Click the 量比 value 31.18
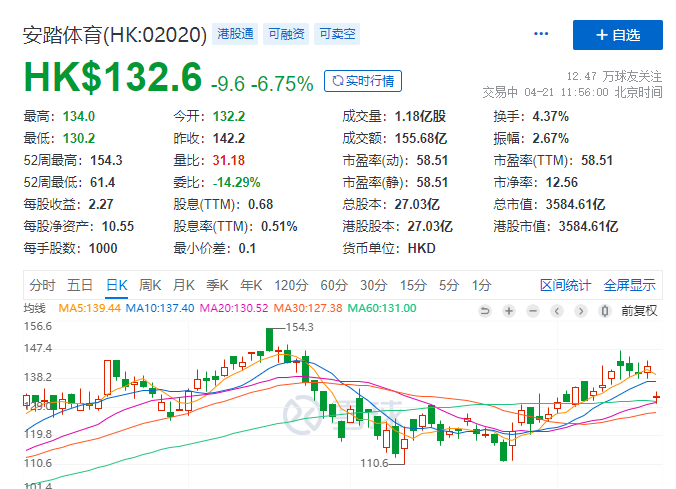Screen dimensions: 676x489 coord(229,160)
